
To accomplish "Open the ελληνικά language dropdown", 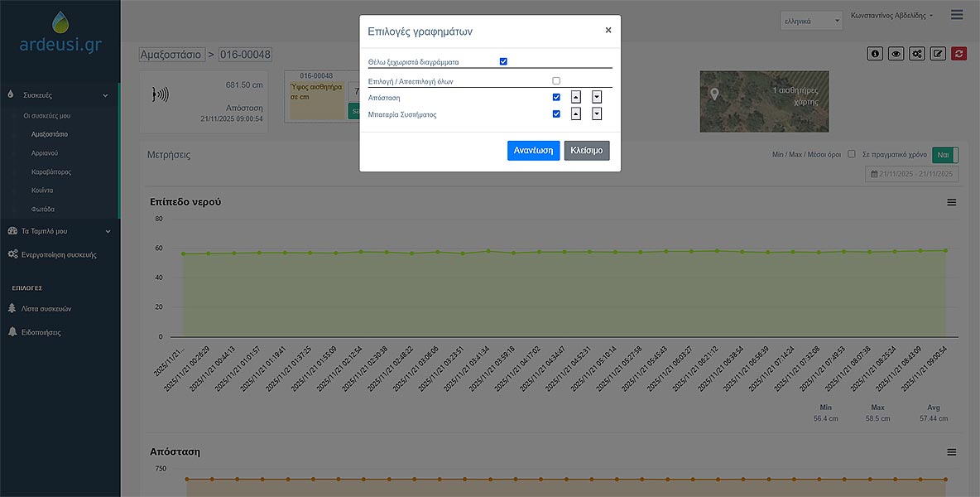I will (810, 20).
